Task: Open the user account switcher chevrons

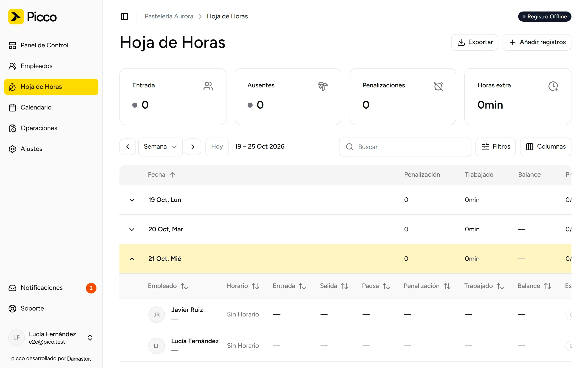Action: pos(90,338)
